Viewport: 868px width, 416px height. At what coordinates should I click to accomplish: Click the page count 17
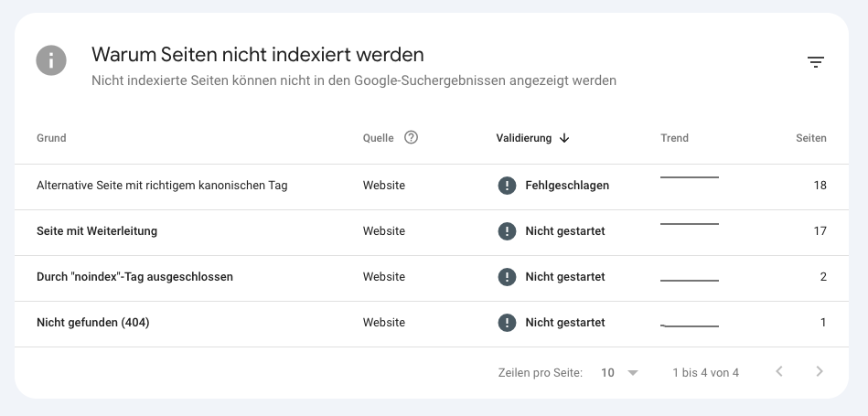tap(820, 231)
